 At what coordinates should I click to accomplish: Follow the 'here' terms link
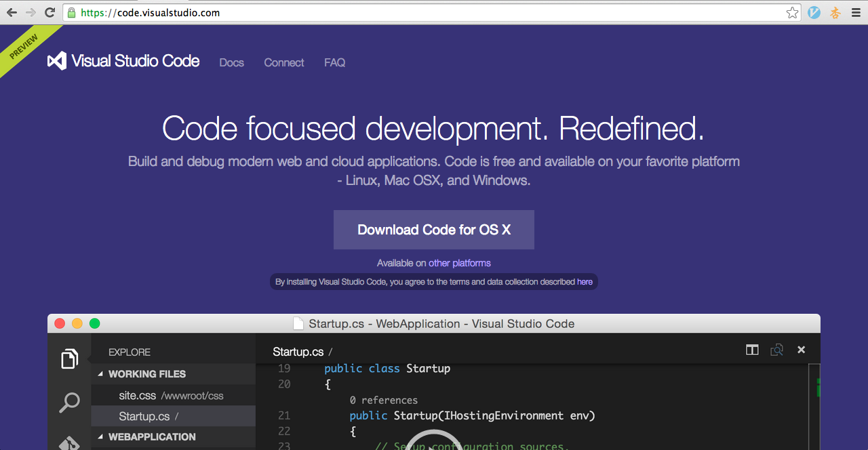point(585,282)
